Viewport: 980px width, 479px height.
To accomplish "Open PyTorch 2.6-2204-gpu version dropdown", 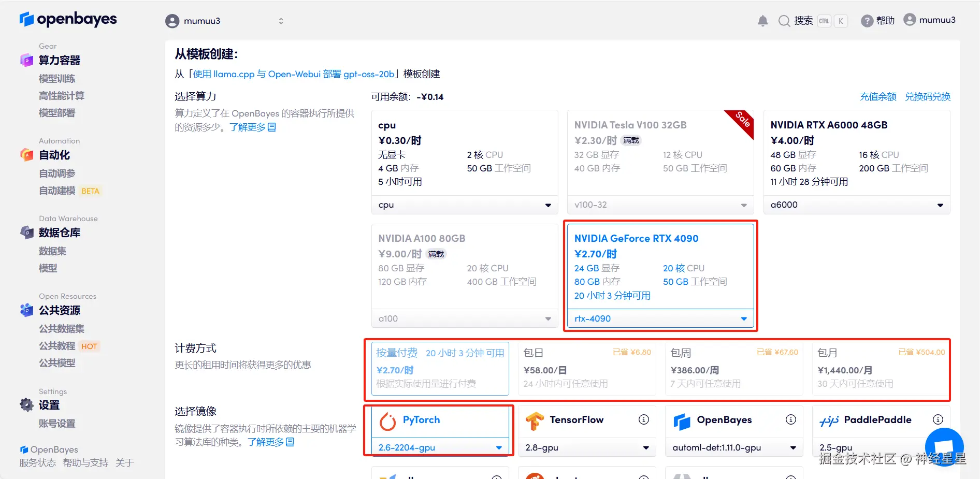I will coord(440,447).
